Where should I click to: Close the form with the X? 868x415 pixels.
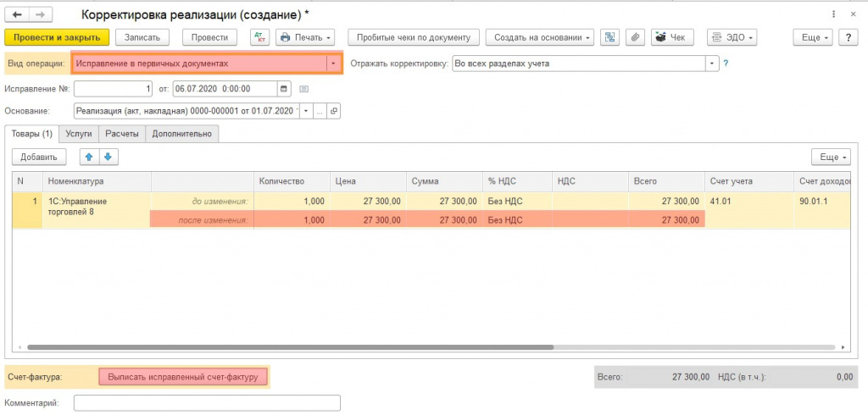(853, 14)
